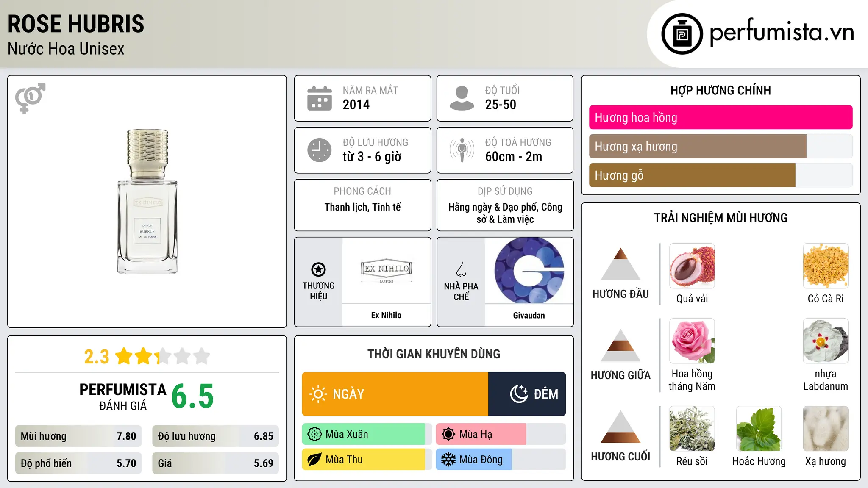
Task: Click the leaf icon for Mùa Thu
Action: tap(314, 460)
